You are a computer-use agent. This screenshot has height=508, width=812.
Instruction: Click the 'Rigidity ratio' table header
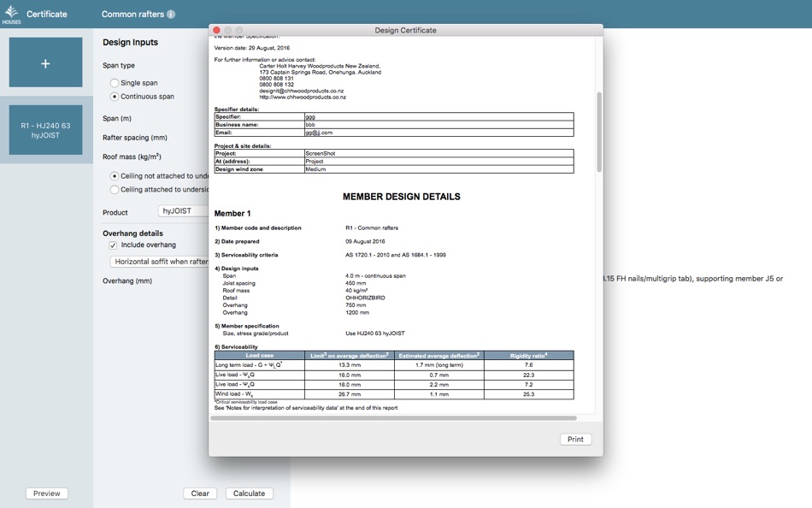[529, 356]
